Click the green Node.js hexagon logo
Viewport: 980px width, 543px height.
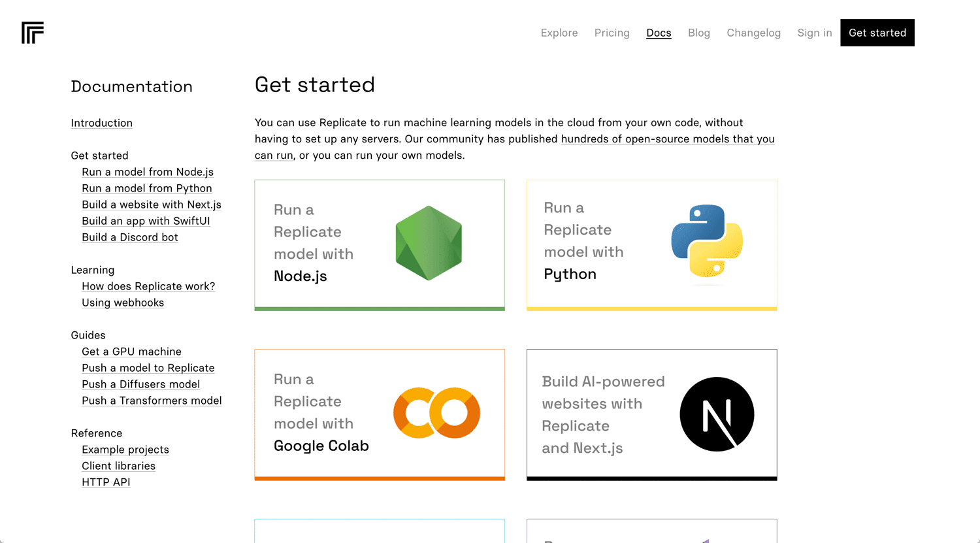[429, 243]
